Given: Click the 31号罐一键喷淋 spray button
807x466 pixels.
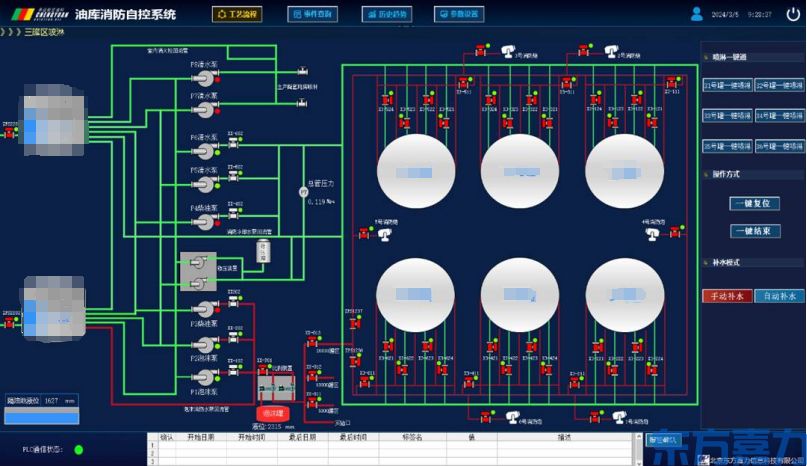Looking at the screenshot, I should [x=727, y=85].
